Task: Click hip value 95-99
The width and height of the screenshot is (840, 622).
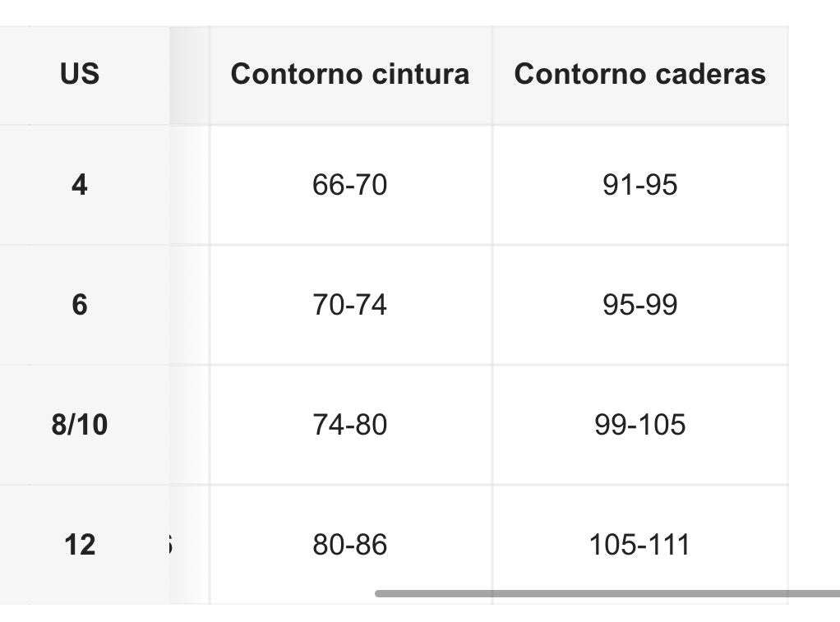Action: pos(639,305)
